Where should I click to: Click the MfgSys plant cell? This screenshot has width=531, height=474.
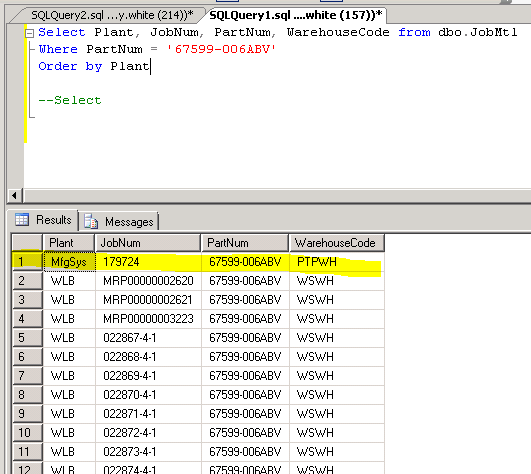pyautogui.click(x=69, y=262)
